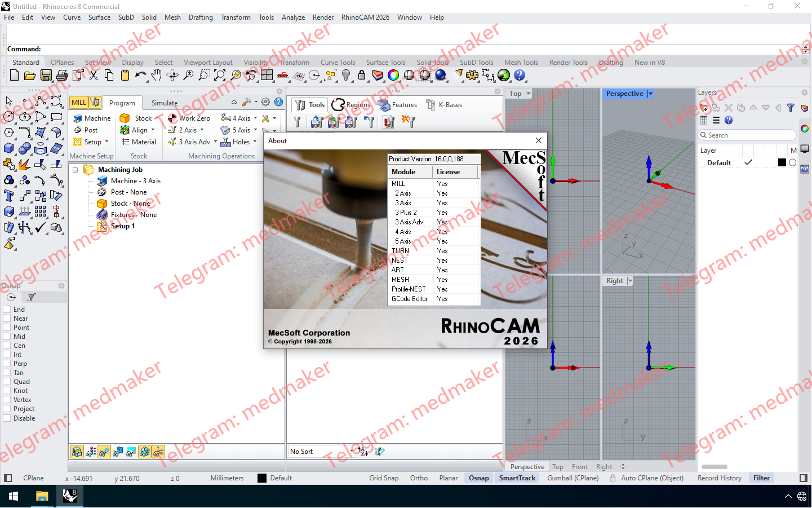
Task: Open the Transform menu
Action: click(236, 17)
